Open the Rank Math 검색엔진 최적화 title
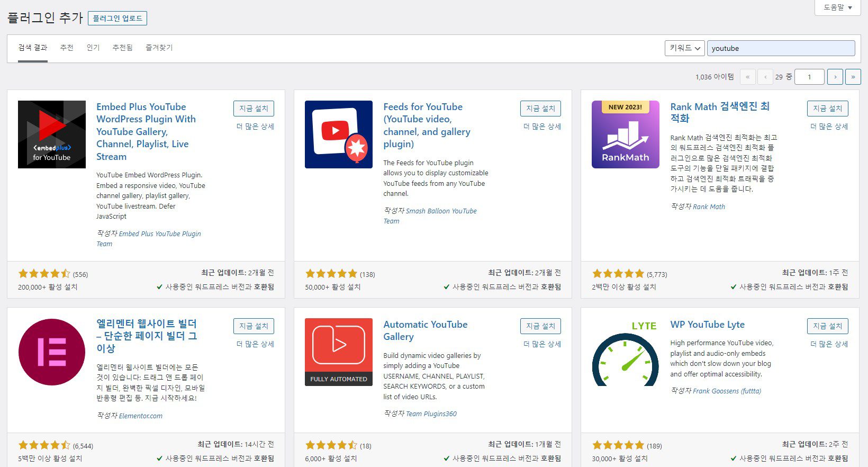Viewport: 868px width, 467px height. [x=720, y=112]
